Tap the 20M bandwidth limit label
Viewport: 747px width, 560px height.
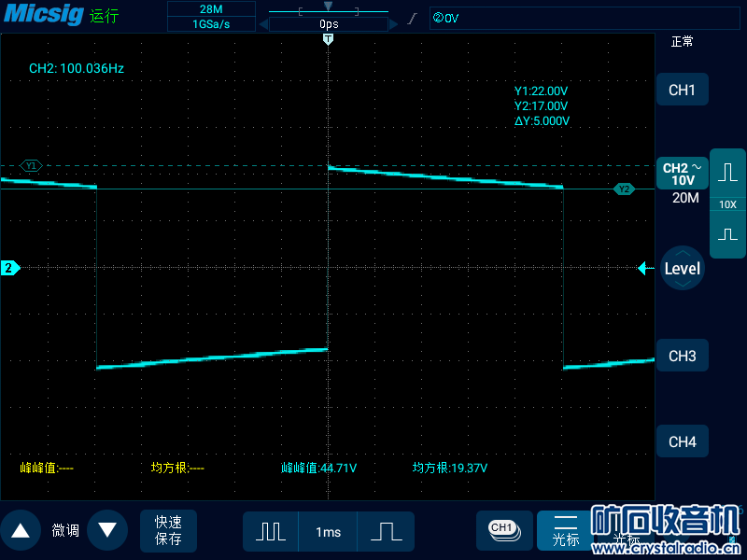click(685, 198)
